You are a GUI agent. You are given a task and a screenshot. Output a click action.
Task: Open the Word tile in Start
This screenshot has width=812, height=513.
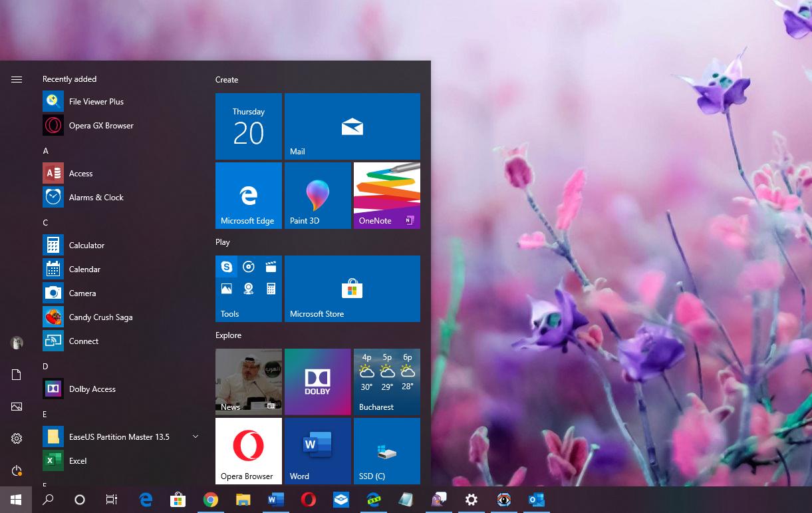(x=318, y=451)
